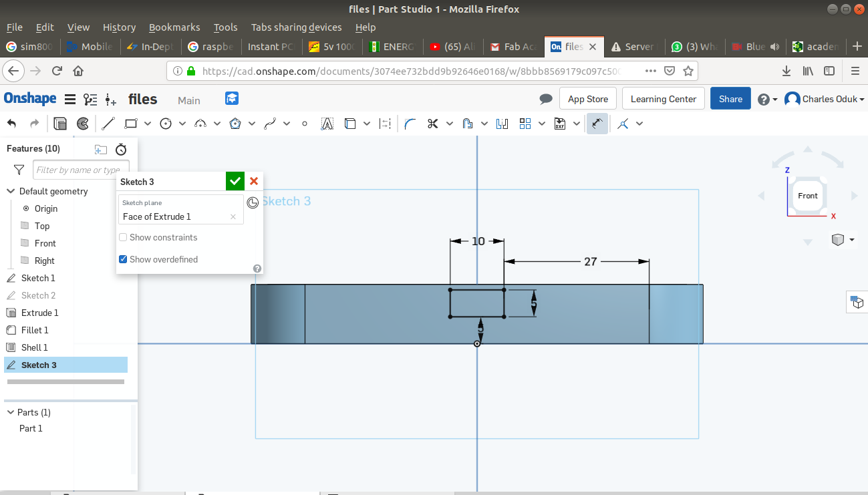Open the trim tool dropdown arrow
The image size is (868, 495).
pos(450,124)
